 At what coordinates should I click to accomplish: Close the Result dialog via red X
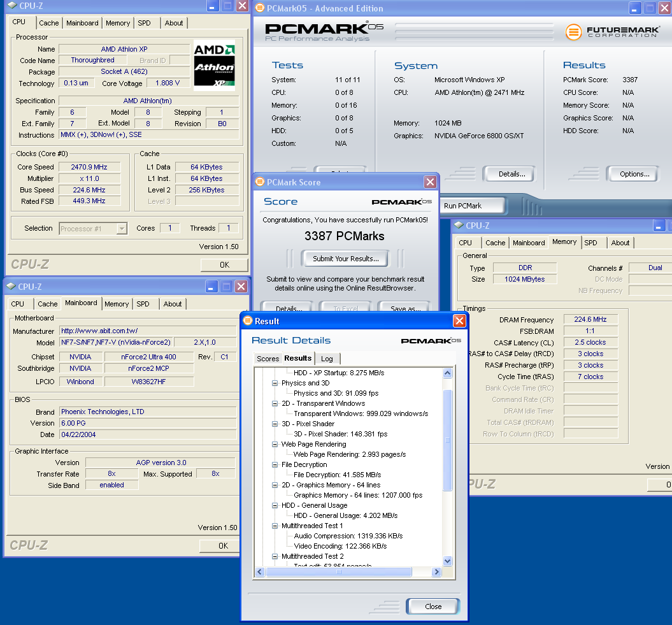click(x=459, y=320)
